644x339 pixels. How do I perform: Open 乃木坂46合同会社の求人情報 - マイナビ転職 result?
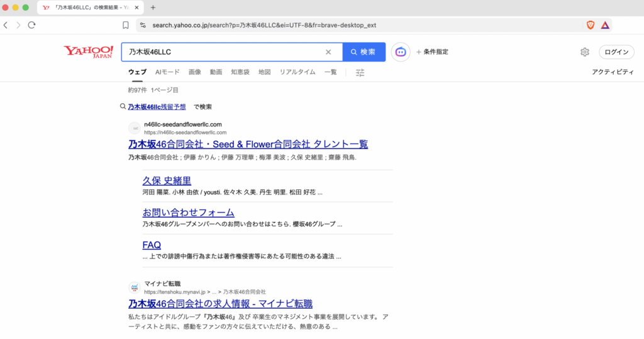[x=220, y=304]
